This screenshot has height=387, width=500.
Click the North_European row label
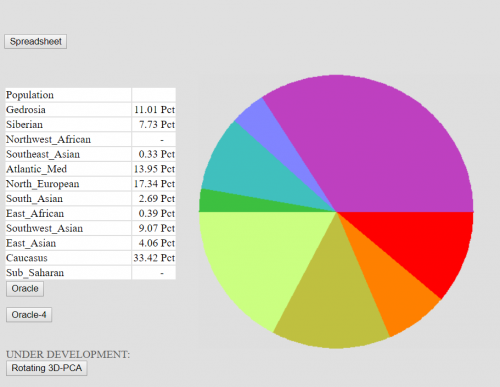pos(43,184)
